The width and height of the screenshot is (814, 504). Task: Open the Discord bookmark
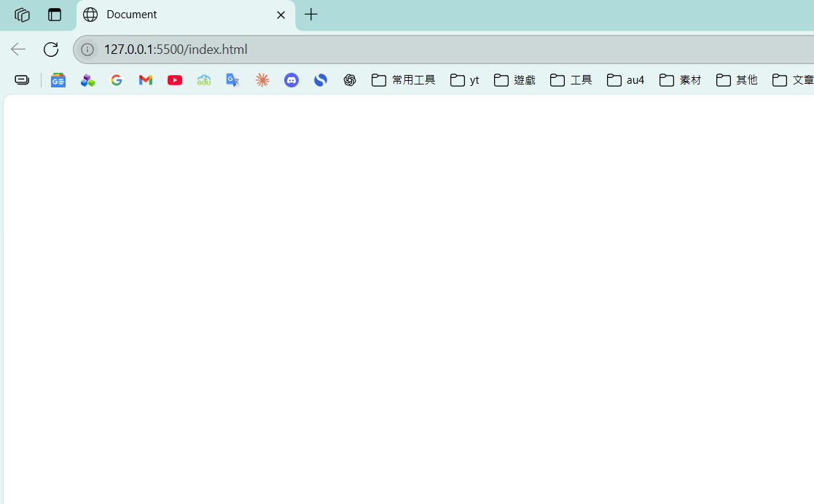[x=291, y=80]
